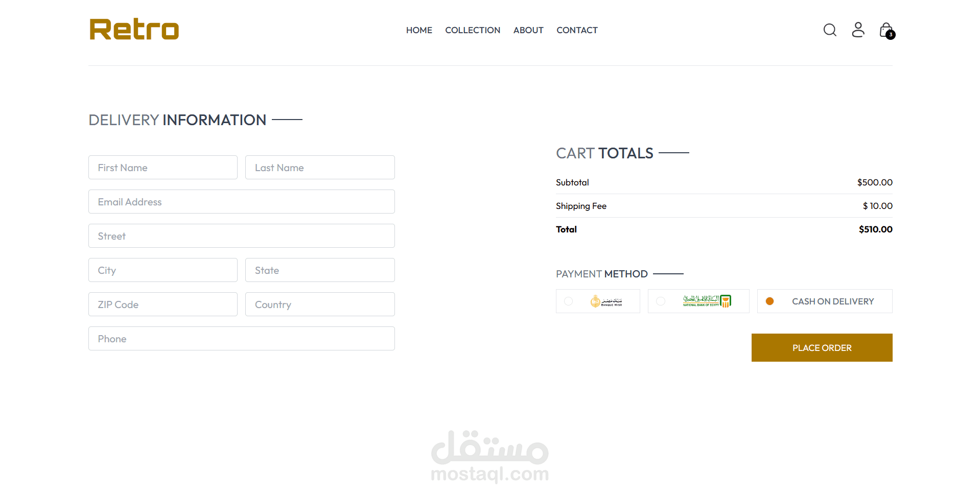Select the Banque Misr logo

pos(606,301)
